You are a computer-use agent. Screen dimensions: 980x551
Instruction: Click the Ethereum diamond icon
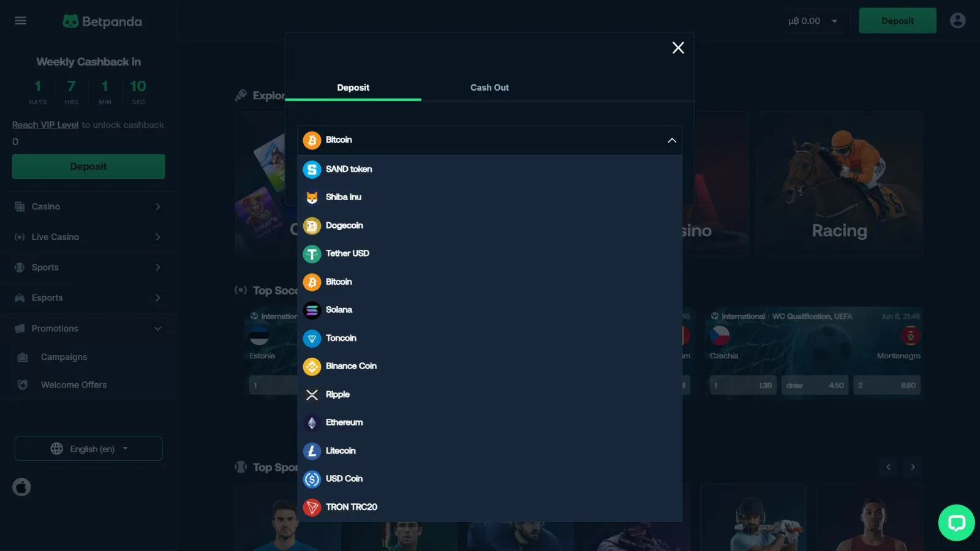(x=312, y=423)
